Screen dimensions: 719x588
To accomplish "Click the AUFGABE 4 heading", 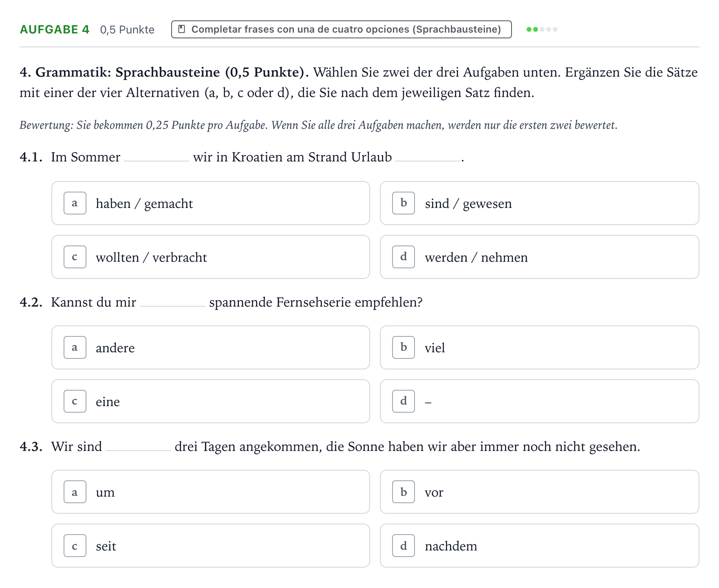I will point(55,29).
